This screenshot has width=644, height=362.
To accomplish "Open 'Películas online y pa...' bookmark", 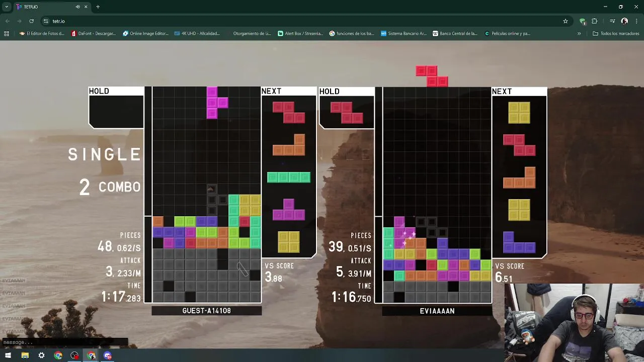I will tap(507, 34).
